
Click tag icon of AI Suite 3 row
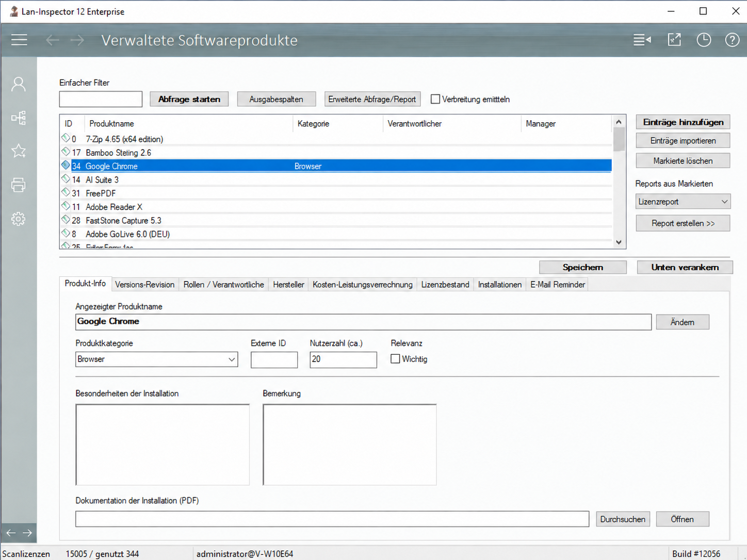66,178
